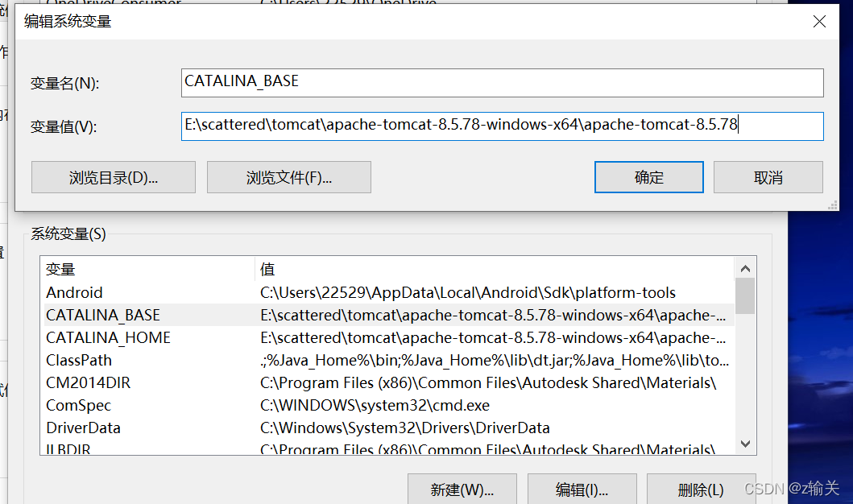Image resolution: width=853 pixels, height=504 pixels.
Task: Select the ClassPath variable row
Action: click(389, 360)
